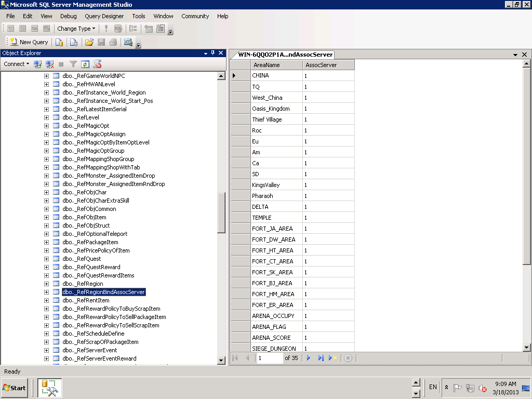Click the Verify SQL Syntax icon

(118, 29)
